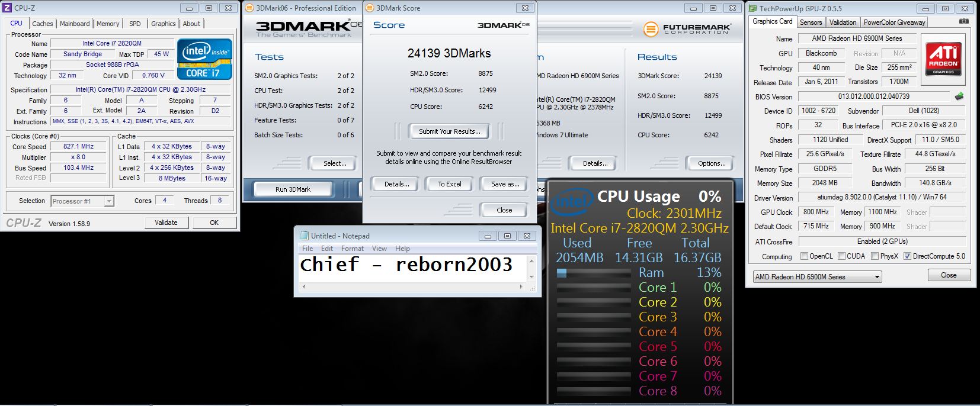Click the Memory Size 2048 MB value
Screen dimensions: 980x406
pos(825,183)
